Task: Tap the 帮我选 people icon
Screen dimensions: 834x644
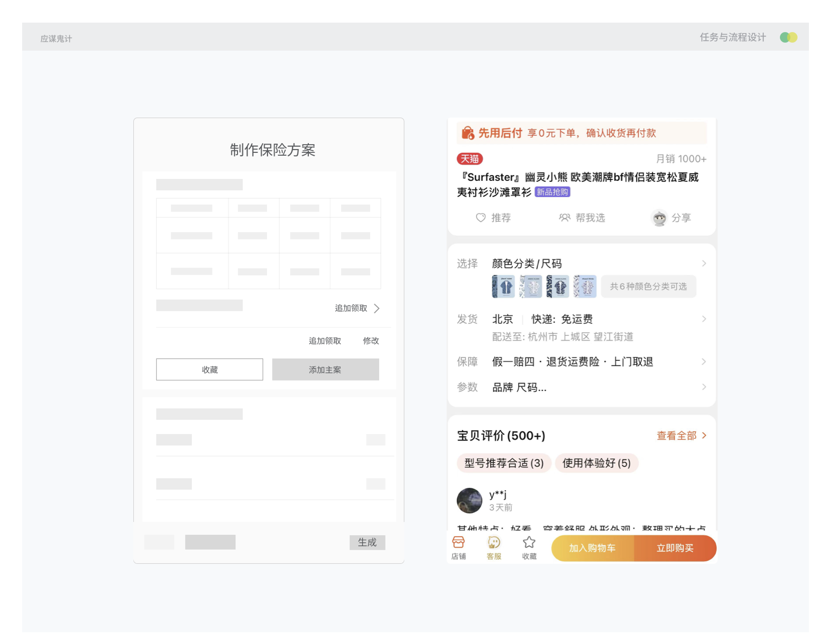Action: coord(565,218)
